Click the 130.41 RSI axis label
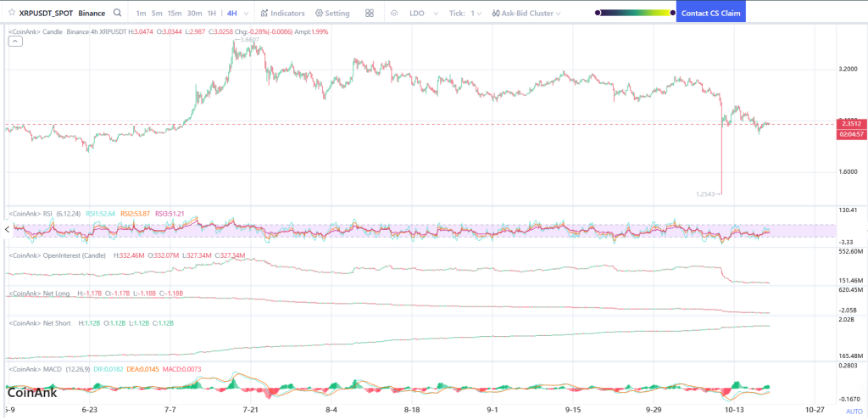 coord(849,210)
